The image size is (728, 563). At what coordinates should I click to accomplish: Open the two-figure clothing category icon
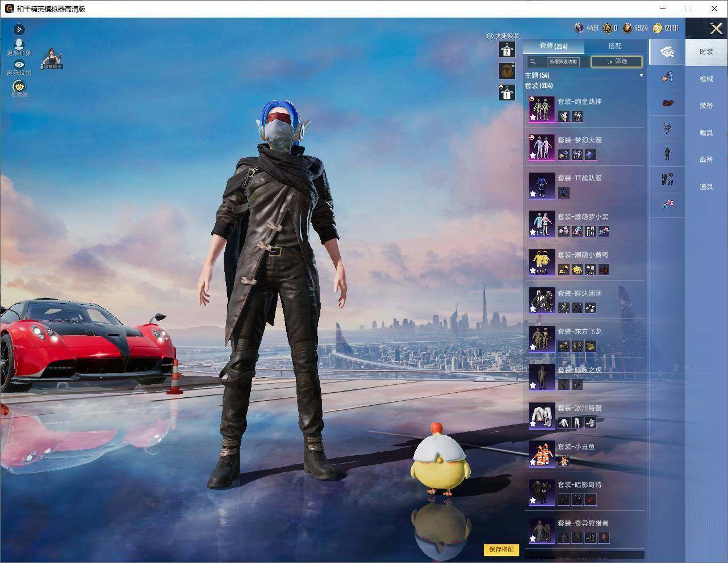point(667,179)
